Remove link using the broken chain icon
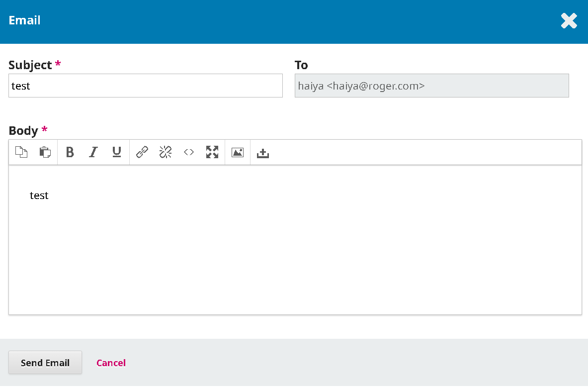The image size is (588, 390). point(166,152)
